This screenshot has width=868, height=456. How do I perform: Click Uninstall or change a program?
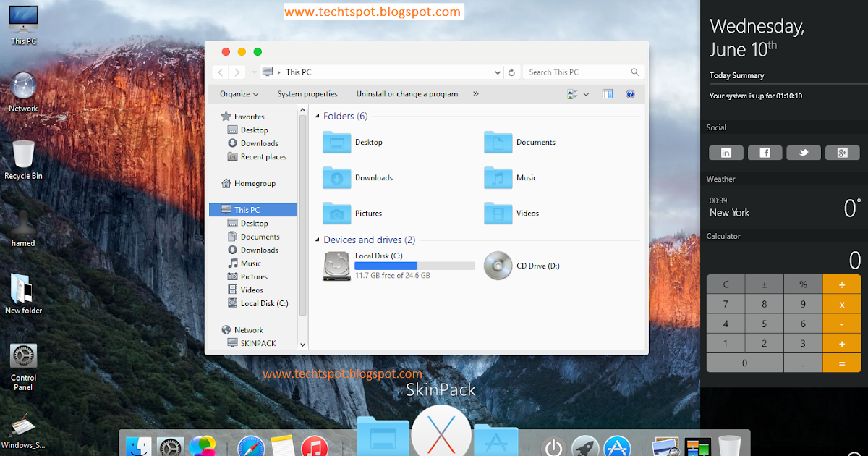(x=408, y=93)
